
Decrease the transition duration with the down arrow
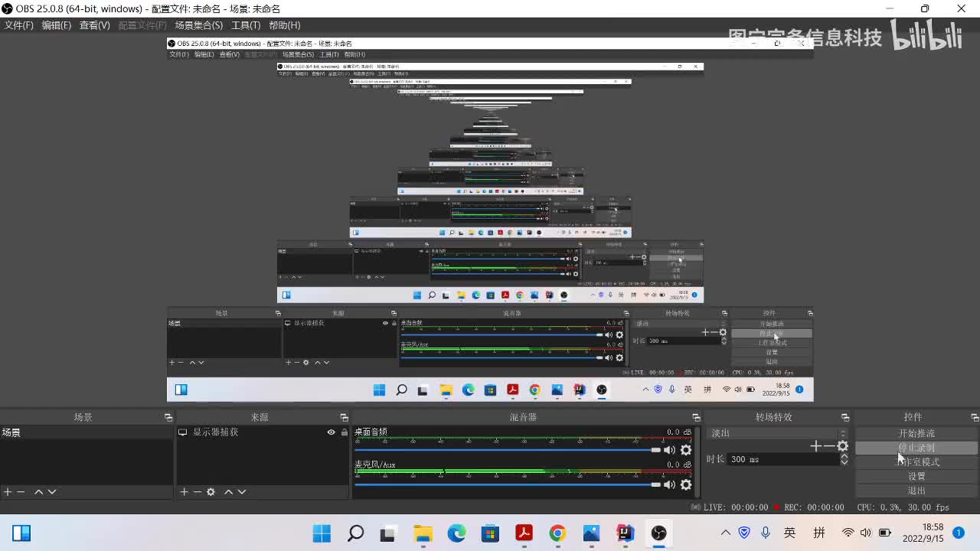tap(844, 462)
